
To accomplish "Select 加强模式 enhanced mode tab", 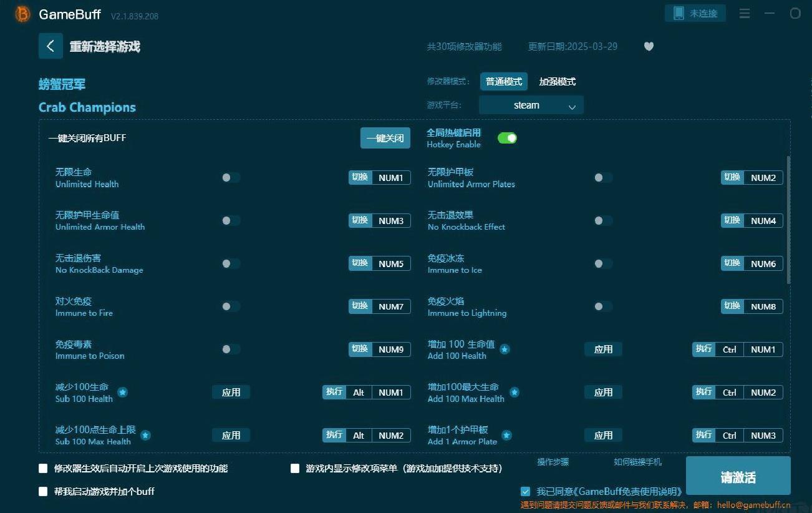I will coord(558,82).
